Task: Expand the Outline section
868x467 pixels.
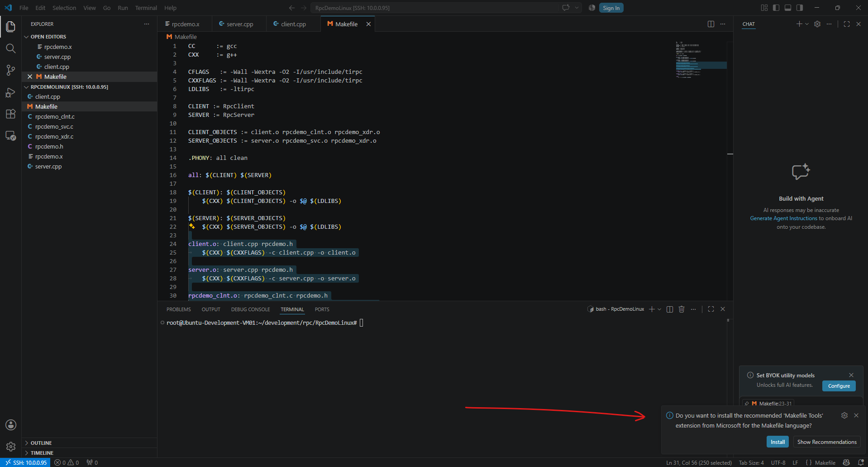Action: (x=90, y=443)
